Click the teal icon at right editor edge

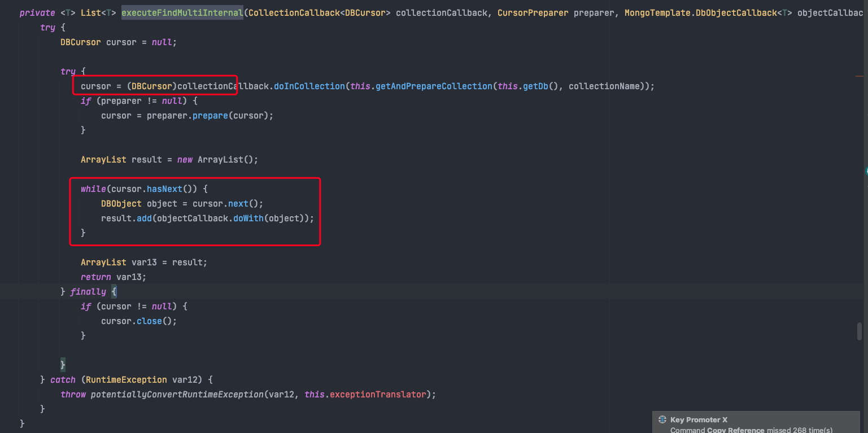coord(866,170)
